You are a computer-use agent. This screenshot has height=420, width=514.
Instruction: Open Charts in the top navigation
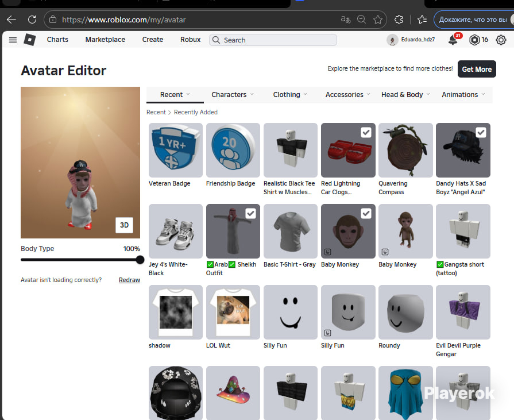coord(57,40)
